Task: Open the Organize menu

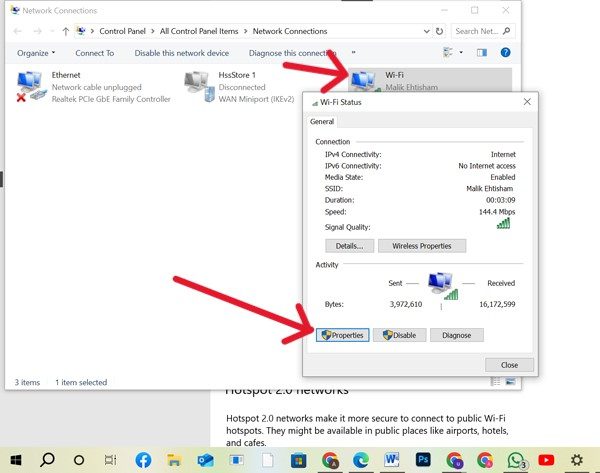Action: [36, 53]
